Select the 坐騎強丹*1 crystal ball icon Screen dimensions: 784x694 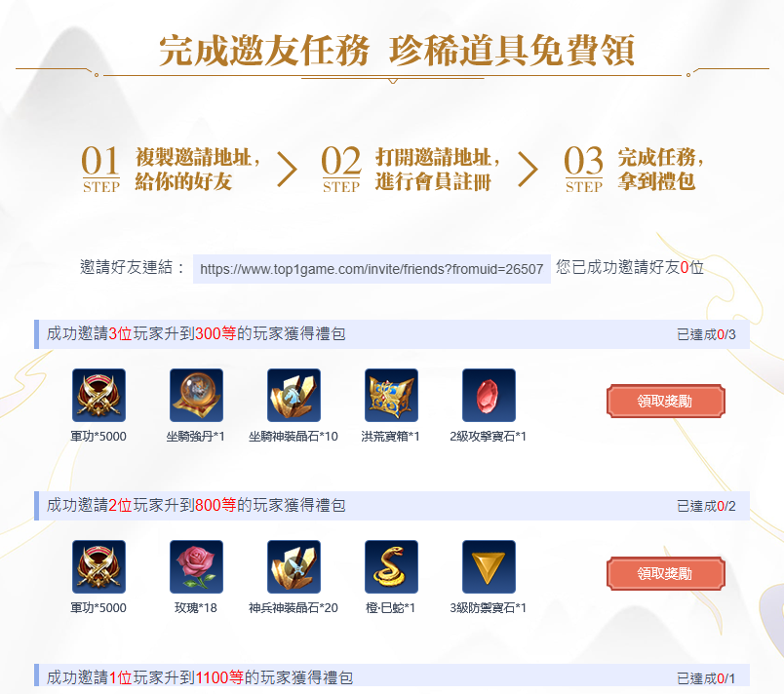tap(197, 395)
